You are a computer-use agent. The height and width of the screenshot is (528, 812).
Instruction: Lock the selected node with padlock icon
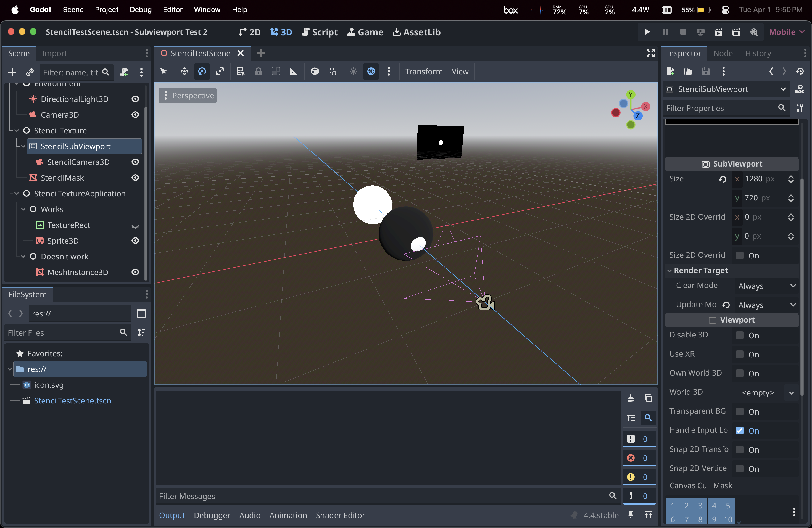[258, 71]
